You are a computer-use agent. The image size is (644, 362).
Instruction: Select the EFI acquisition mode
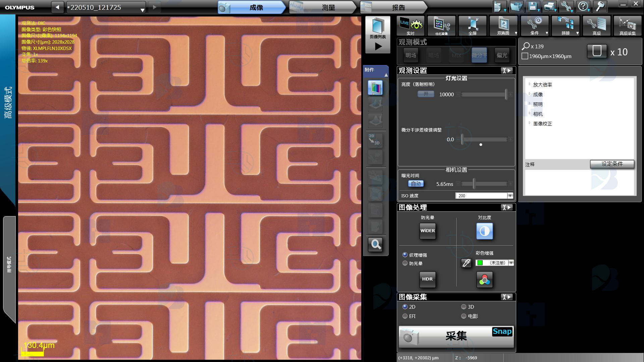click(x=405, y=316)
